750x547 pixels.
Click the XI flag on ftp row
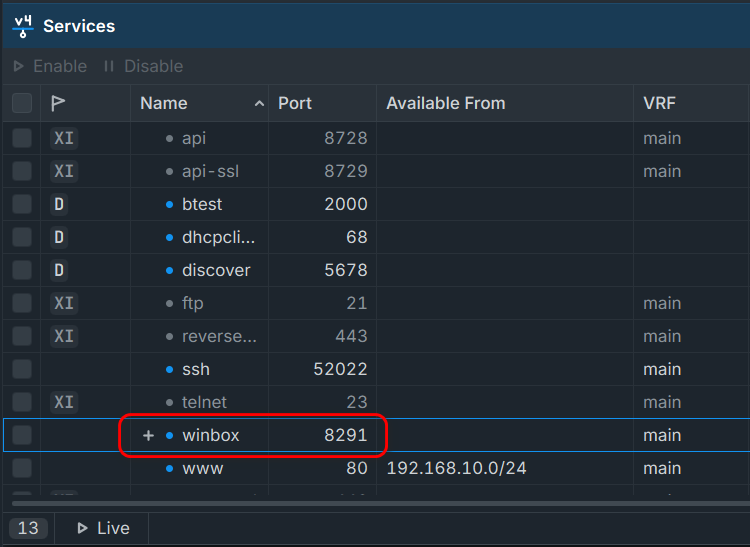tap(64, 303)
